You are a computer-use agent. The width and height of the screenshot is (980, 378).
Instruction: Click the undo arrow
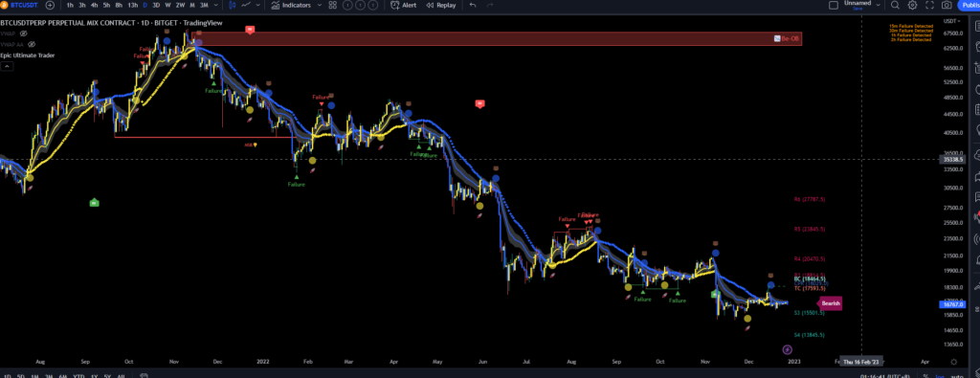coord(473,5)
